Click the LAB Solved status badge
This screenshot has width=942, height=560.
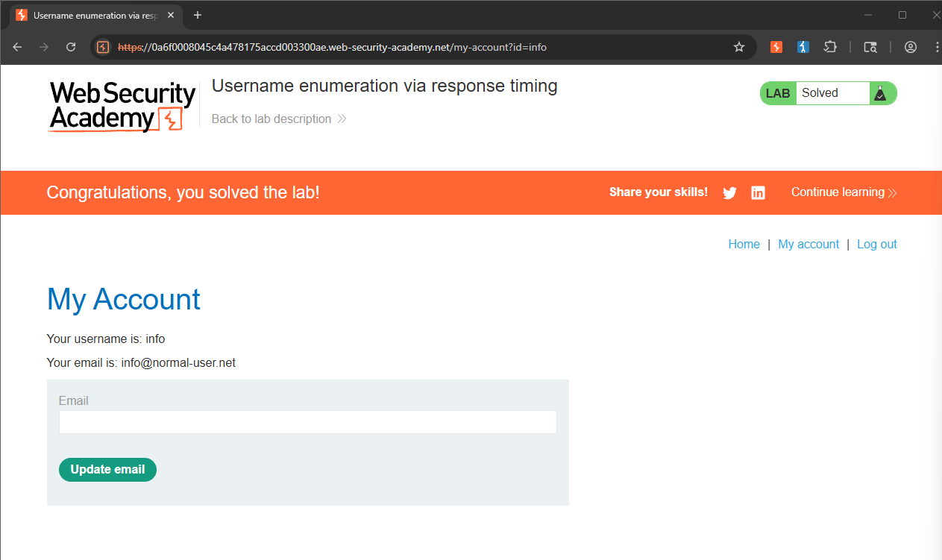pyautogui.click(x=828, y=93)
